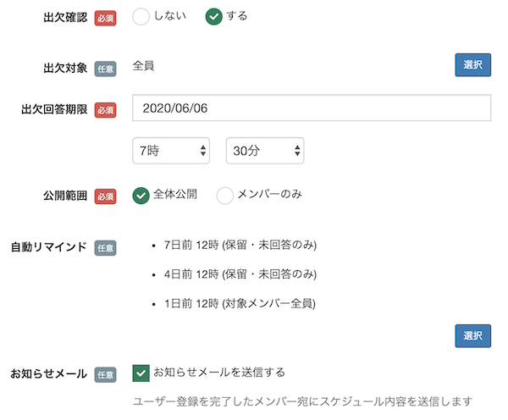Select the する radio for 出欠確認
The image size is (508, 420).
[x=214, y=16]
